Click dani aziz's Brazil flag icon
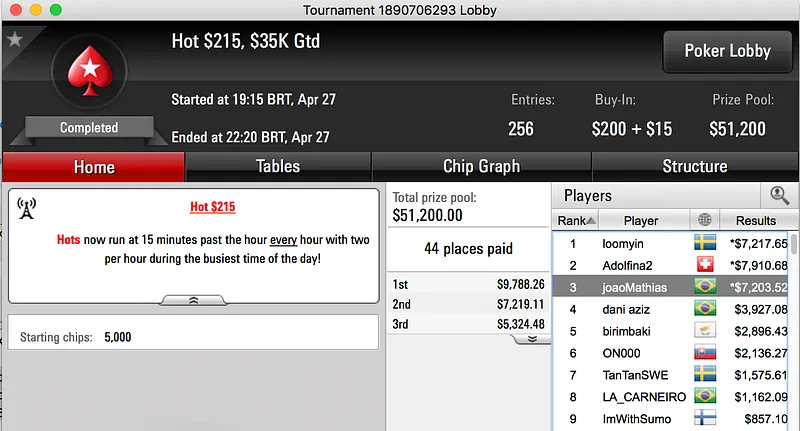Image resolution: width=800 pixels, height=431 pixels. click(705, 309)
